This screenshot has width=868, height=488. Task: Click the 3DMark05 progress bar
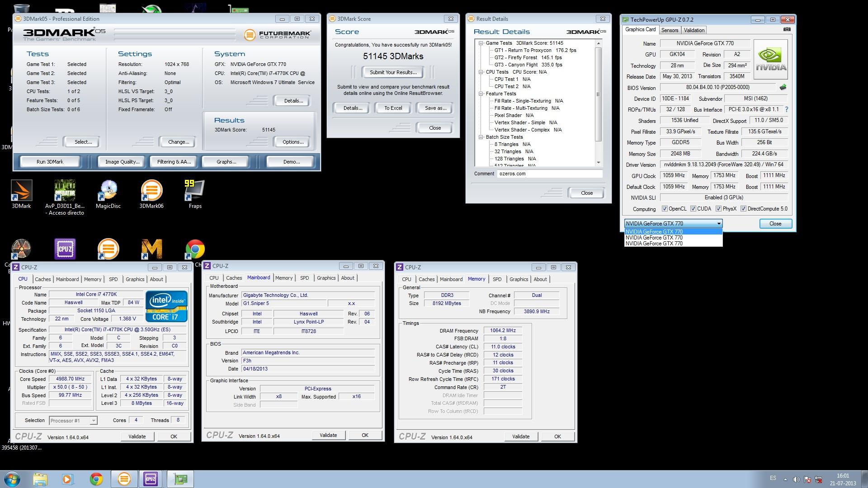point(175,34)
